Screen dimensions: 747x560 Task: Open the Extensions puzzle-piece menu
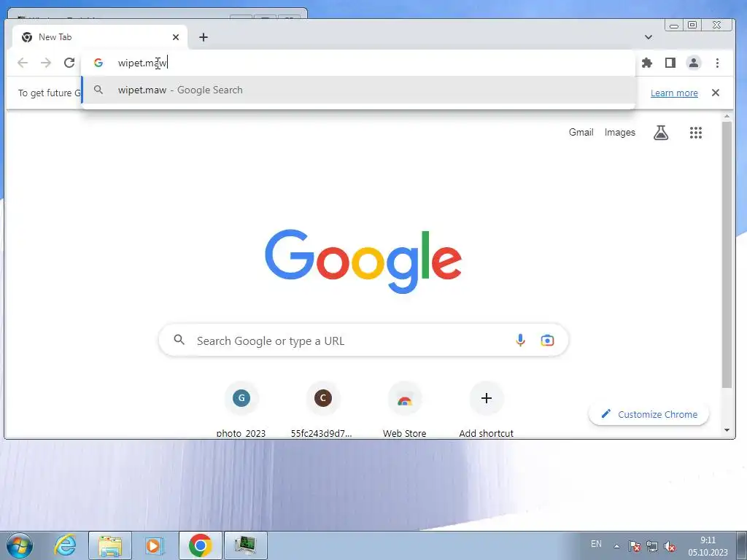pyautogui.click(x=646, y=63)
